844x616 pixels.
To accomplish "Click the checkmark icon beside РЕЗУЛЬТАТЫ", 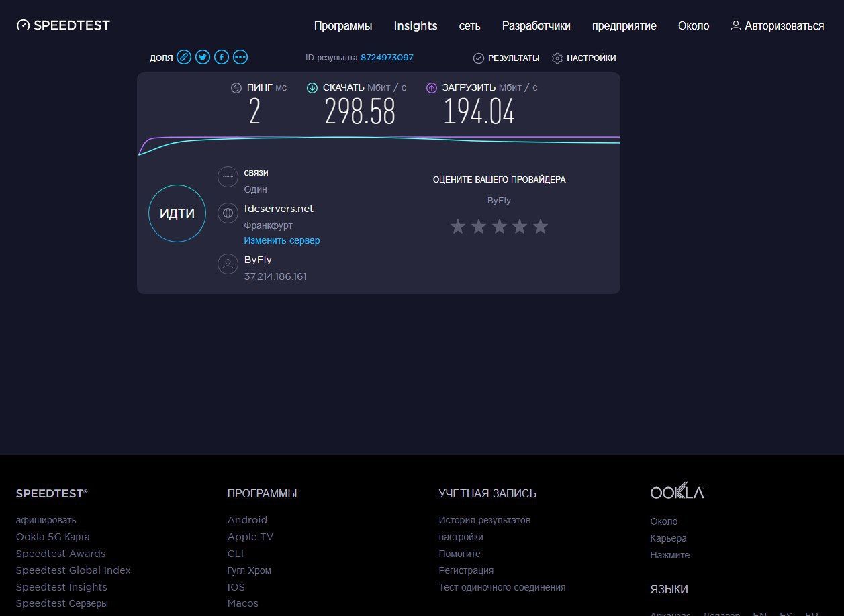I will [479, 58].
